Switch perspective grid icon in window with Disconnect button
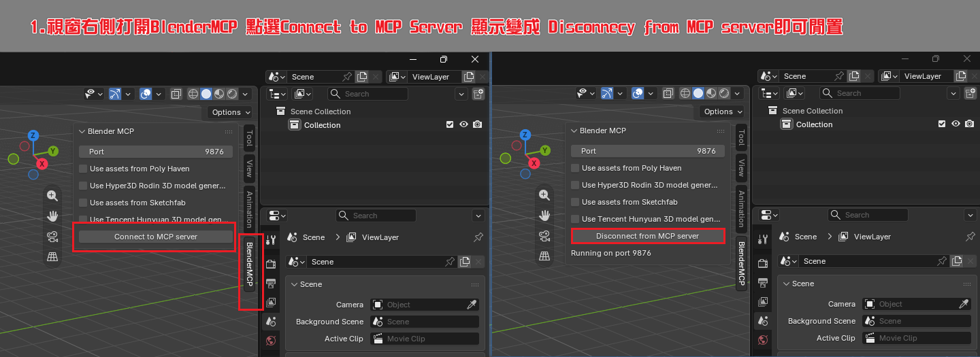980x357 pixels. click(544, 256)
